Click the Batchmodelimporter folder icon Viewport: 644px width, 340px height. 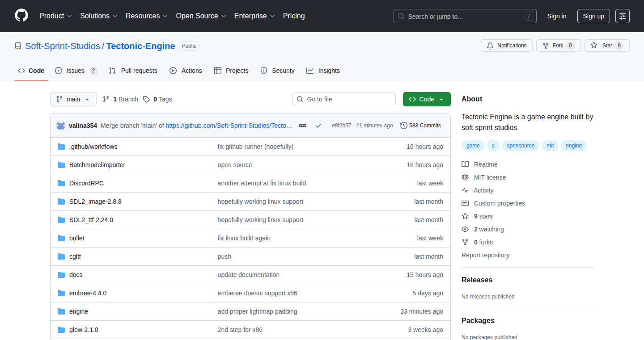[x=61, y=165]
